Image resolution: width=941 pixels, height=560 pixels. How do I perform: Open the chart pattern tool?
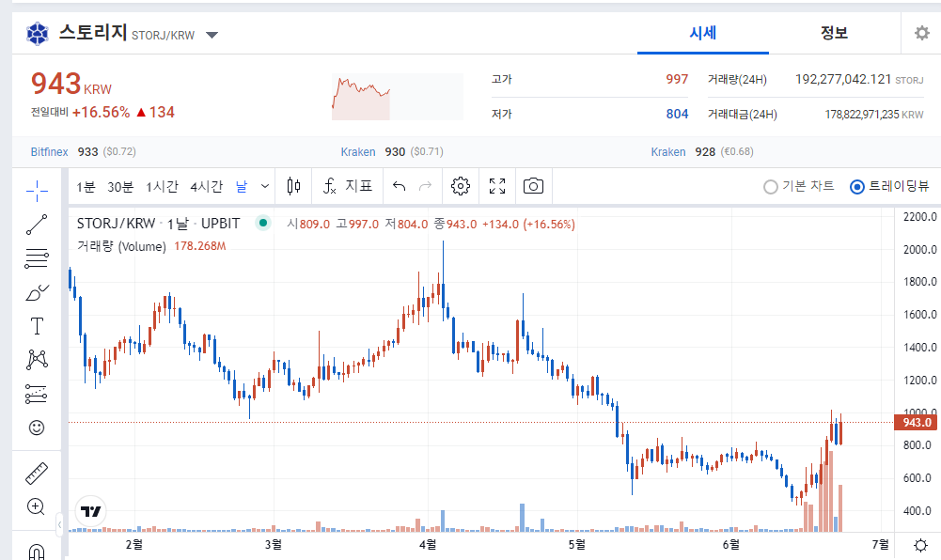pos(37,360)
